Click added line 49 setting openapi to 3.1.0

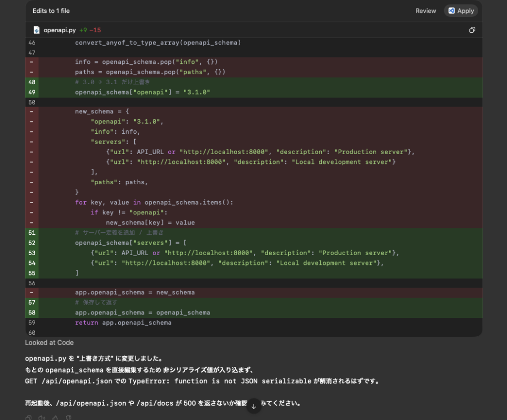coord(142,92)
